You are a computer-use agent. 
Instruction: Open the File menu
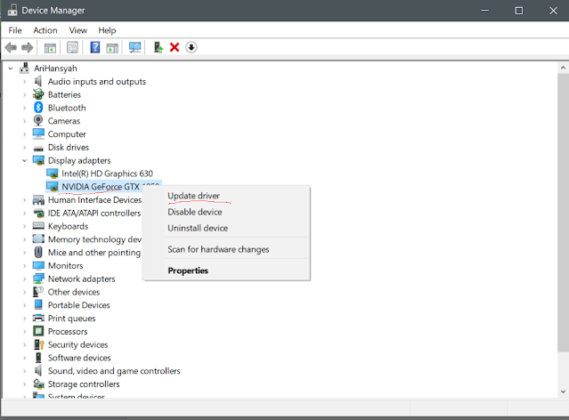15,30
